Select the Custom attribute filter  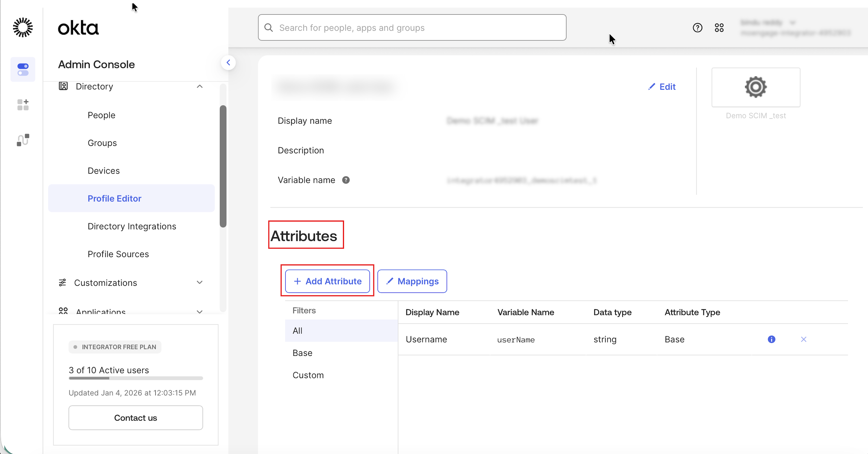click(308, 375)
